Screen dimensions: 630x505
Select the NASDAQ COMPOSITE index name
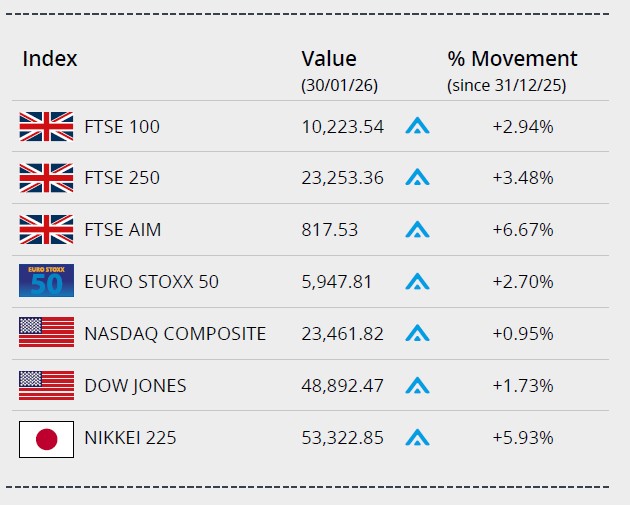[175, 334]
